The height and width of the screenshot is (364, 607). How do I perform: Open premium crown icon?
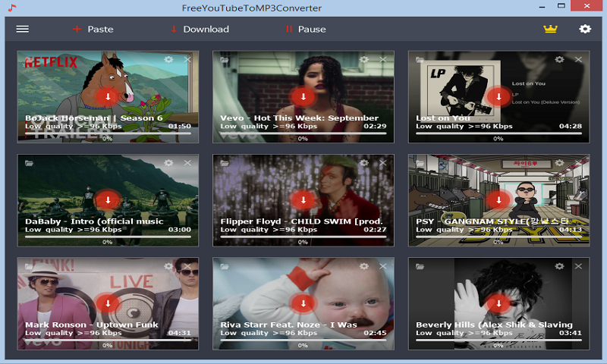[550, 29]
